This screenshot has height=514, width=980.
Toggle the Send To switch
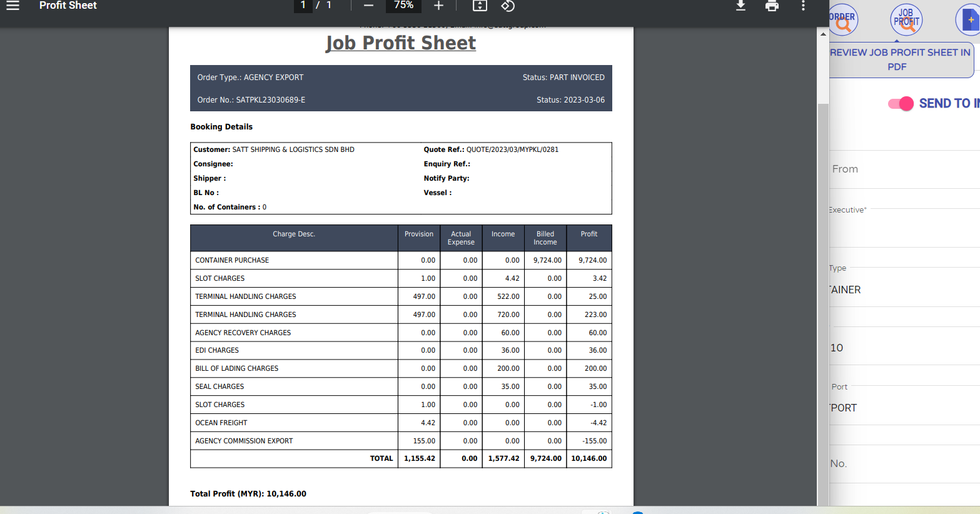901,104
